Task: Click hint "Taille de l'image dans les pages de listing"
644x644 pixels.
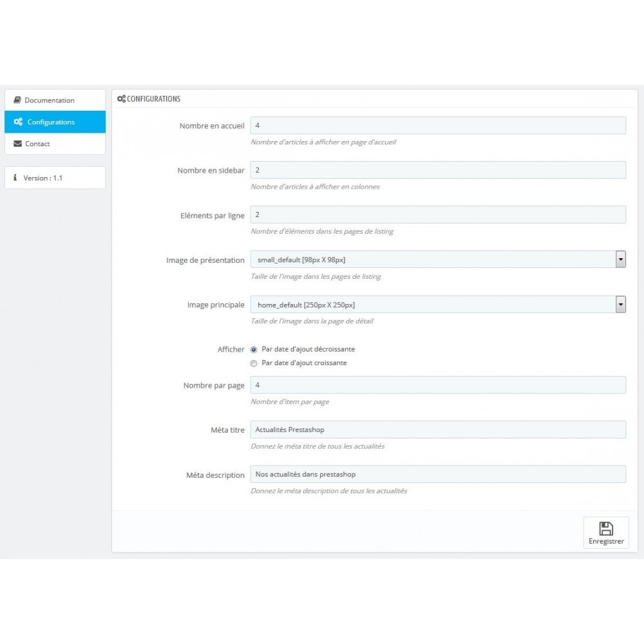Action: coord(316,277)
